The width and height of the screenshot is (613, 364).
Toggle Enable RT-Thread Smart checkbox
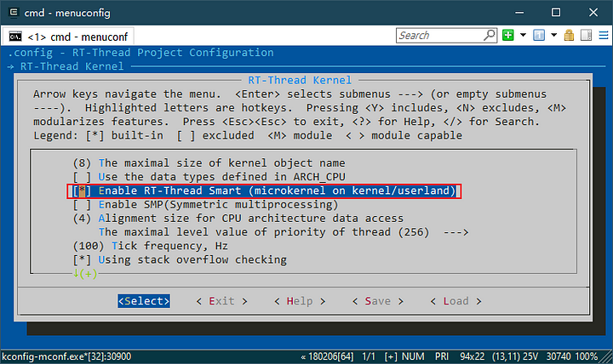pos(82,191)
